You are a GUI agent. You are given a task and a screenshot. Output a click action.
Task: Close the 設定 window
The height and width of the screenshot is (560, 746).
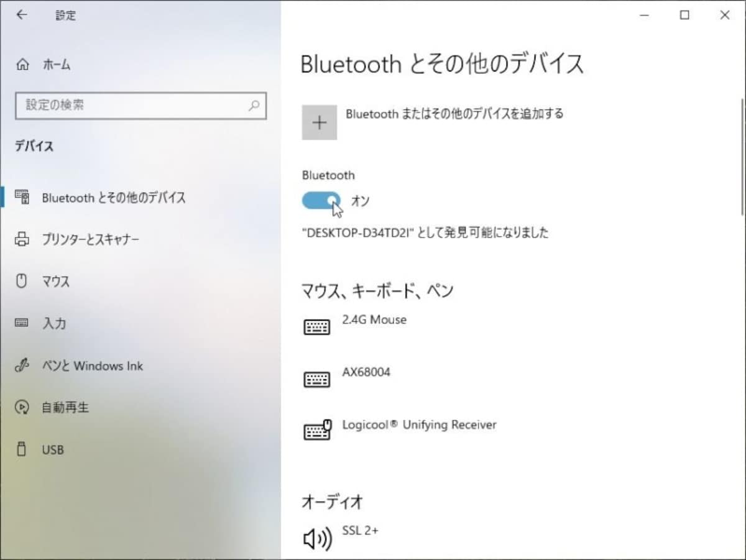[x=725, y=16]
